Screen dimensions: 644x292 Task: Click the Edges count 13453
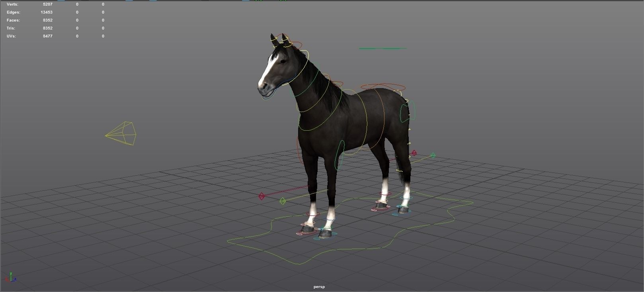click(47, 12)
